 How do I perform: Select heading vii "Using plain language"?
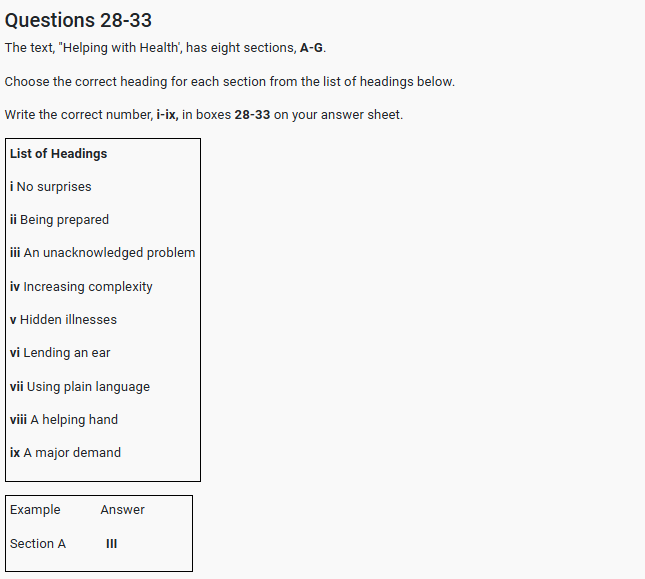(x=80, y=387)
